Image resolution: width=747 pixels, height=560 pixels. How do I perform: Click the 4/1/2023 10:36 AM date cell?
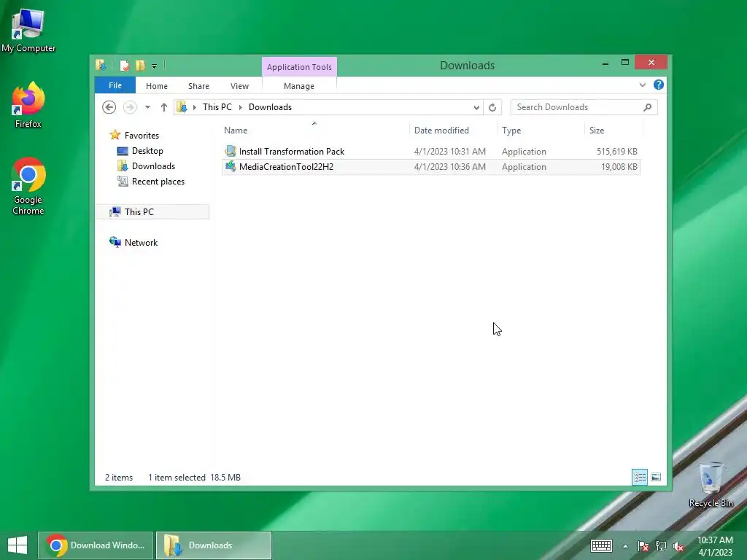coord(449,167)
